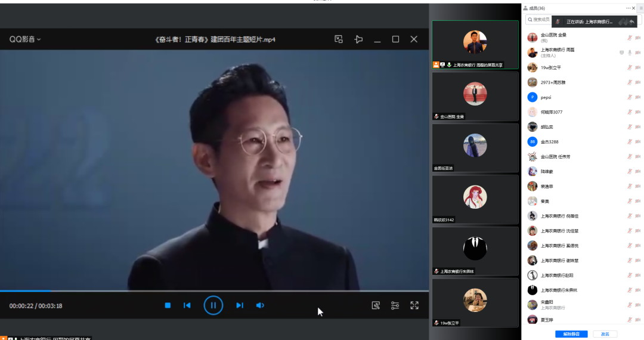Click the 00:00:22 / 00:03:18 time display
644x340 pixels.
click(36, 306)
